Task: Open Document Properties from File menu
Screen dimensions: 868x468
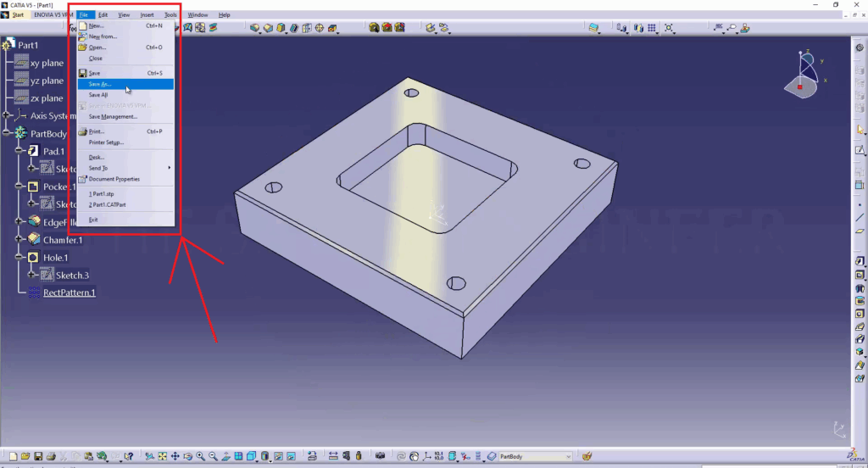Action: [114, 179]
